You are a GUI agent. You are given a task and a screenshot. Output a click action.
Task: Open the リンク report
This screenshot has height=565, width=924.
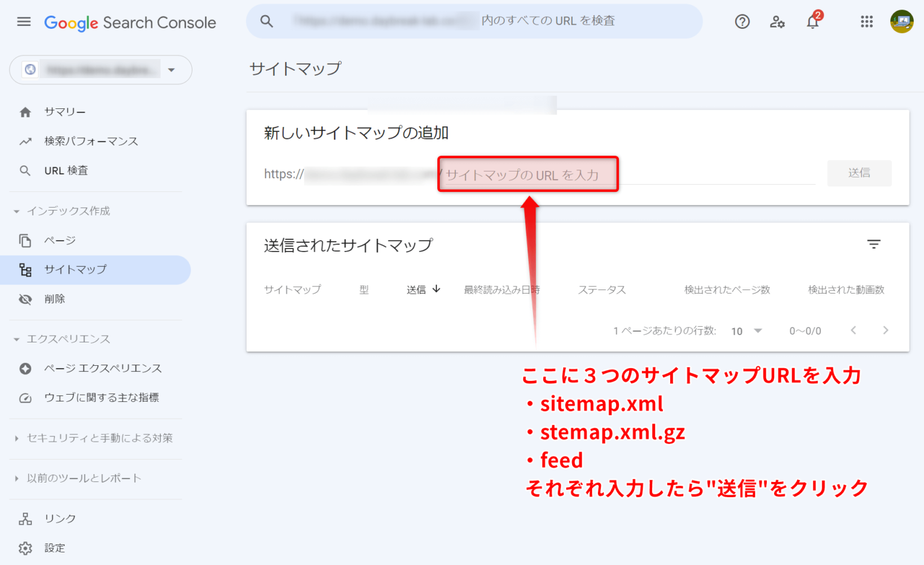pos(60,518)
